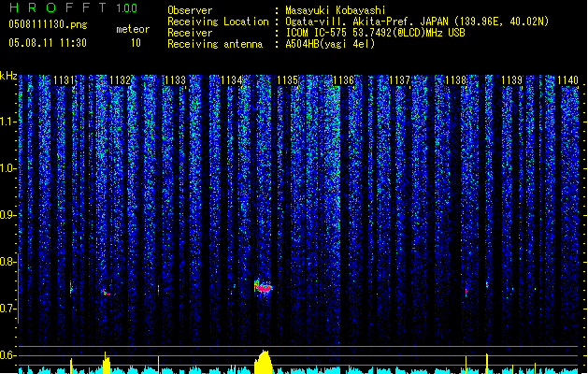Click the A504HB(yagi 4el) antenna text
The width and height of the screenshot is (588, 374).
330,44
